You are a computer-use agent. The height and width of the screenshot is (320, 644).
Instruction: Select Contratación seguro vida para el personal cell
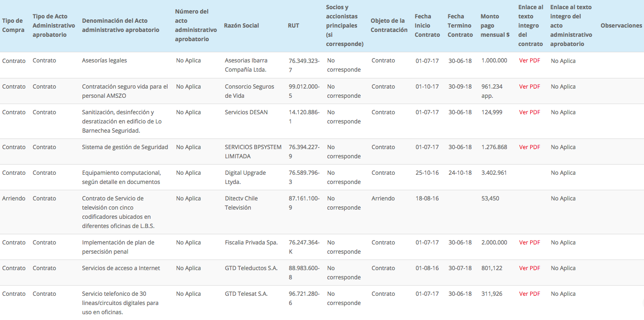(125, 91)
